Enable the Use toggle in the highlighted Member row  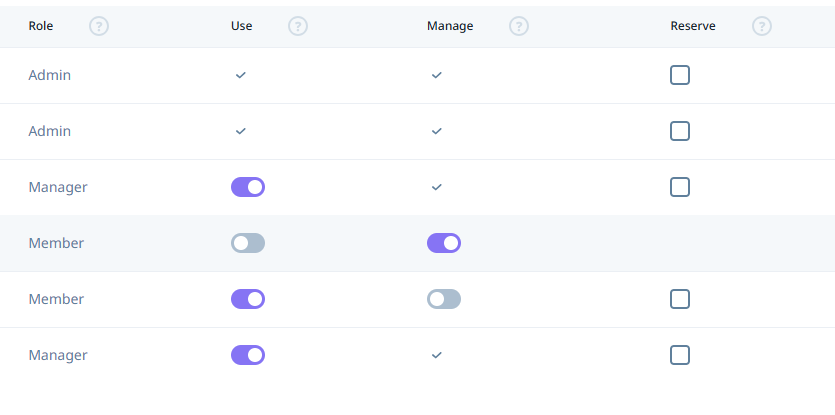coord(248,243)
